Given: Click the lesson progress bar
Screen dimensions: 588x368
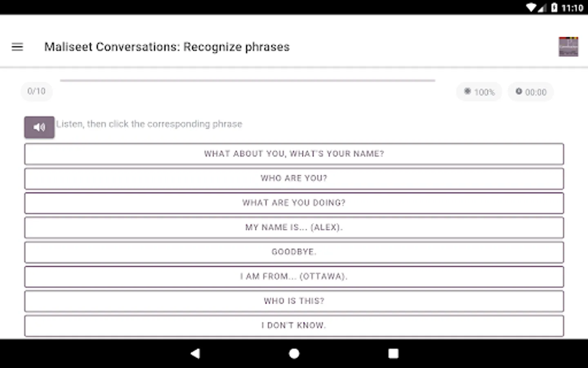Looking at the screenshot, I should (x=247, y=81).
